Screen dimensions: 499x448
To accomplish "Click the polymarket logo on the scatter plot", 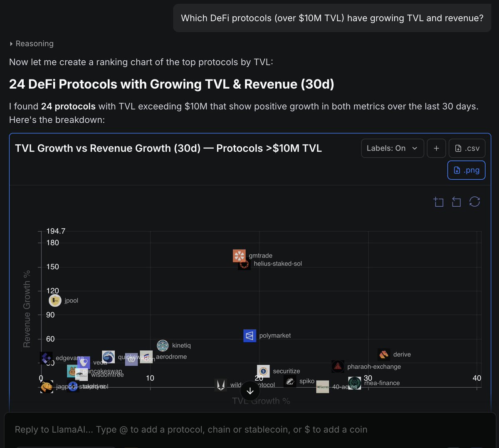I will point(249,336).
